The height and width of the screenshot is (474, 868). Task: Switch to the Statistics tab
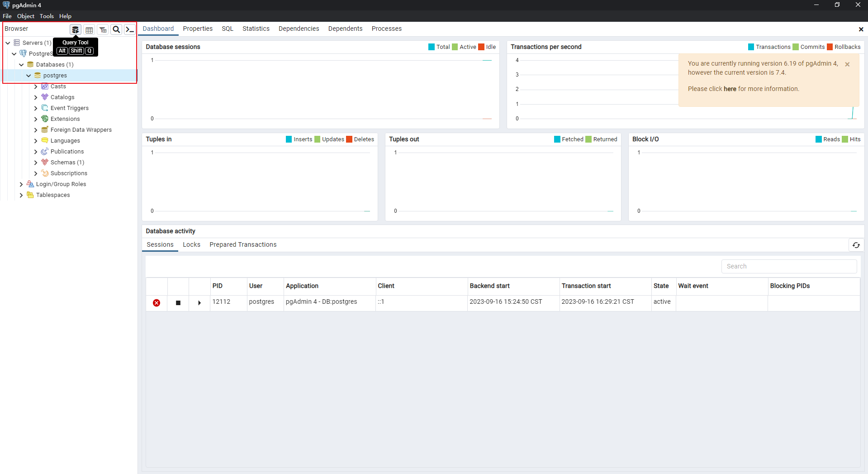tap(256, 29)
